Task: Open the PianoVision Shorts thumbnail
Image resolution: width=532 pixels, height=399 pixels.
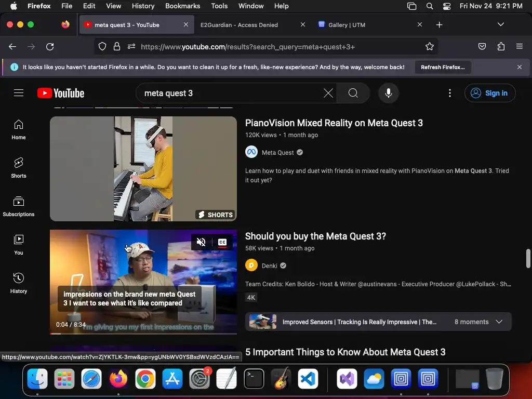Action: tap(143, 169)
